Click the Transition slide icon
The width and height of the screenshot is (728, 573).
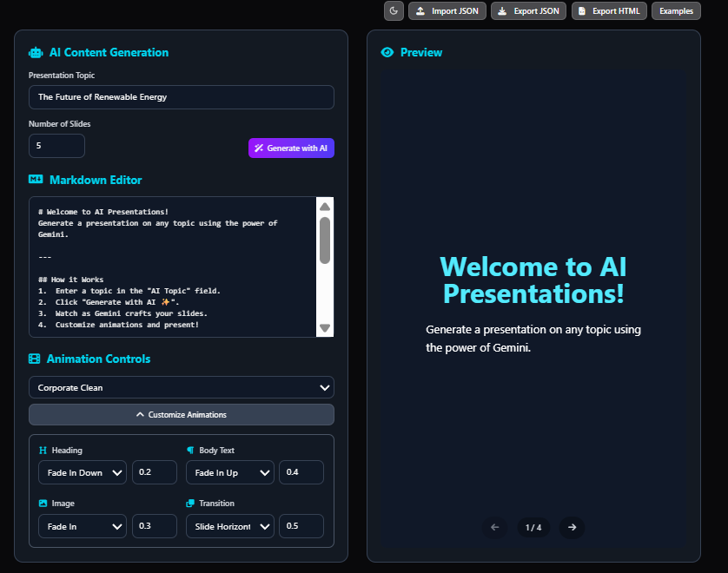[192, 503]
